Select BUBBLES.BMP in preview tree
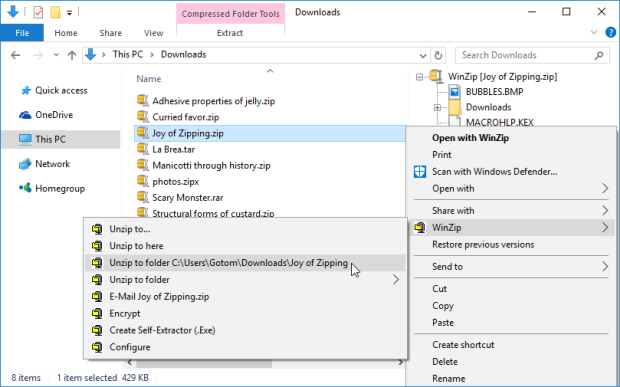The image size is (620, 387). click(x=494, y=92)
